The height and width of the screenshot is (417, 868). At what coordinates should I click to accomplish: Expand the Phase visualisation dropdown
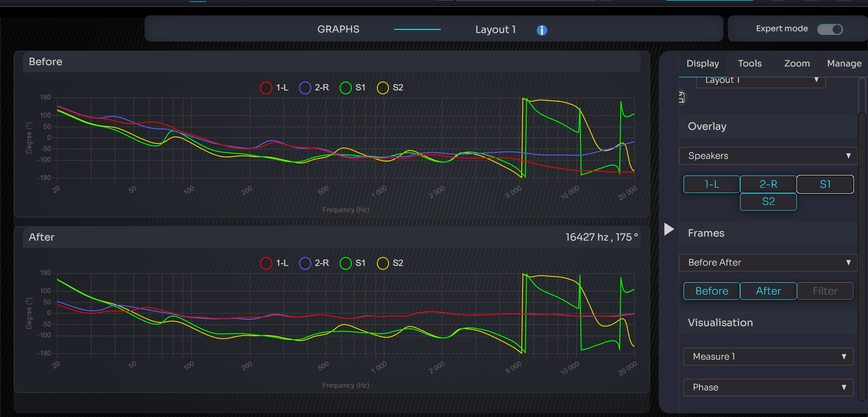pos(768,388)
